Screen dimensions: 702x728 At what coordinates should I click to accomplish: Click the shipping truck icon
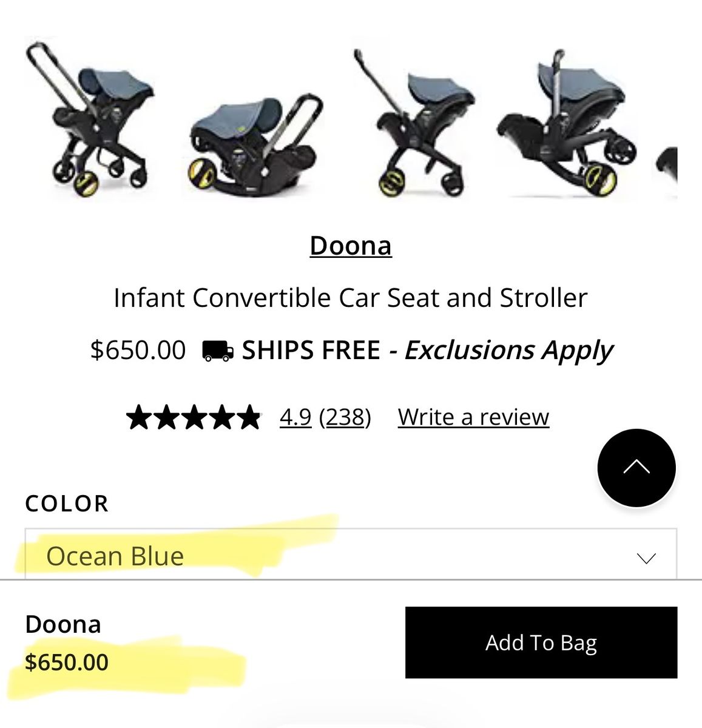click(x=217, y=351)
